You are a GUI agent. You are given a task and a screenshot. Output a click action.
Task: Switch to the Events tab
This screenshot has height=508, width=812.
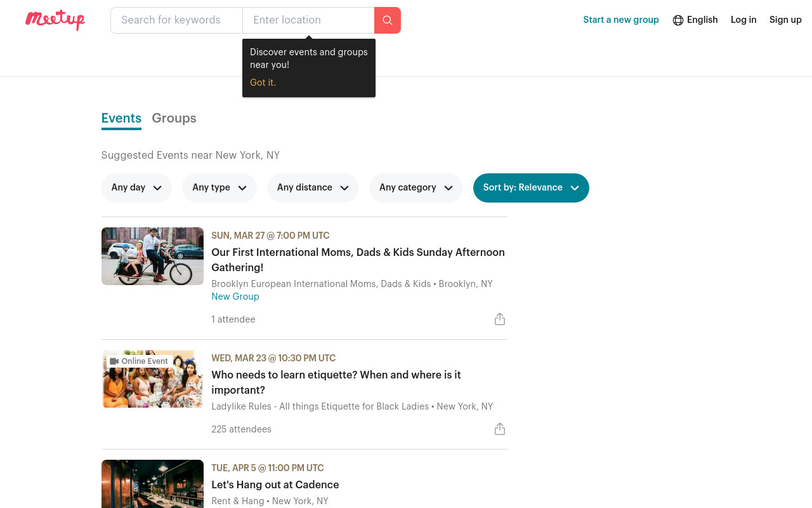121,119
